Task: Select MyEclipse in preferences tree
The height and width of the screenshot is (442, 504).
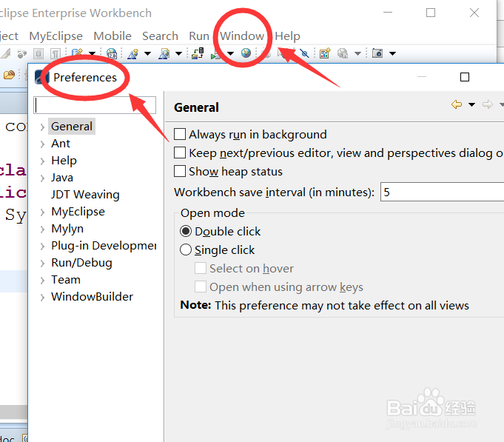Action: (x=78, y=212)
